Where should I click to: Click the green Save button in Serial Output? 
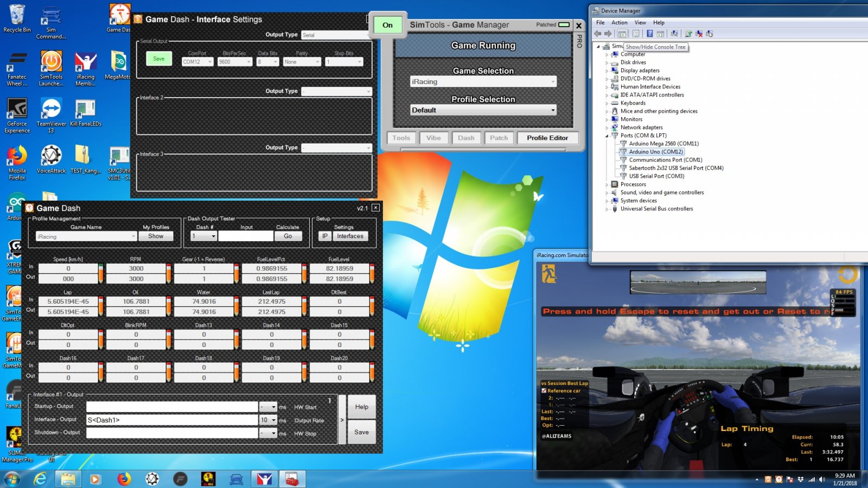coord(158,59)
